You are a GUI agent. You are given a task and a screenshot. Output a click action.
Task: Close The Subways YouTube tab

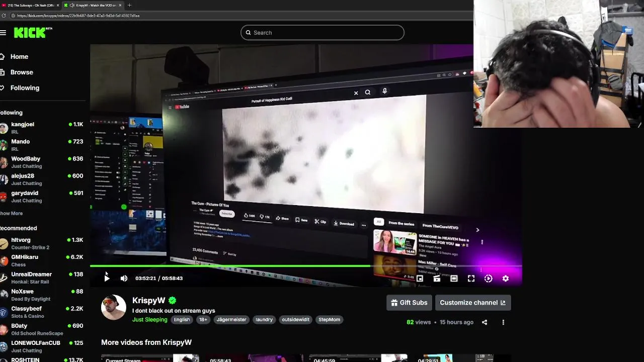coord(58,5)
